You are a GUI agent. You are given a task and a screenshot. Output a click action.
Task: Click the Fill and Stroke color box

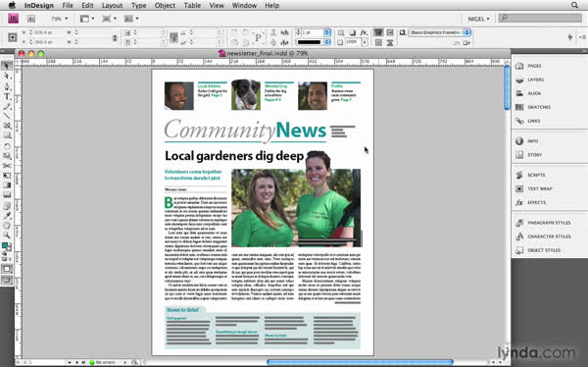[7, 247]
